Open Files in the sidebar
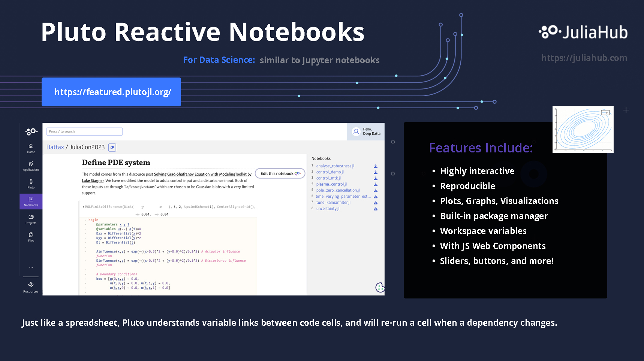This screenshot has height=361, width=644. (x=31, y=237)
